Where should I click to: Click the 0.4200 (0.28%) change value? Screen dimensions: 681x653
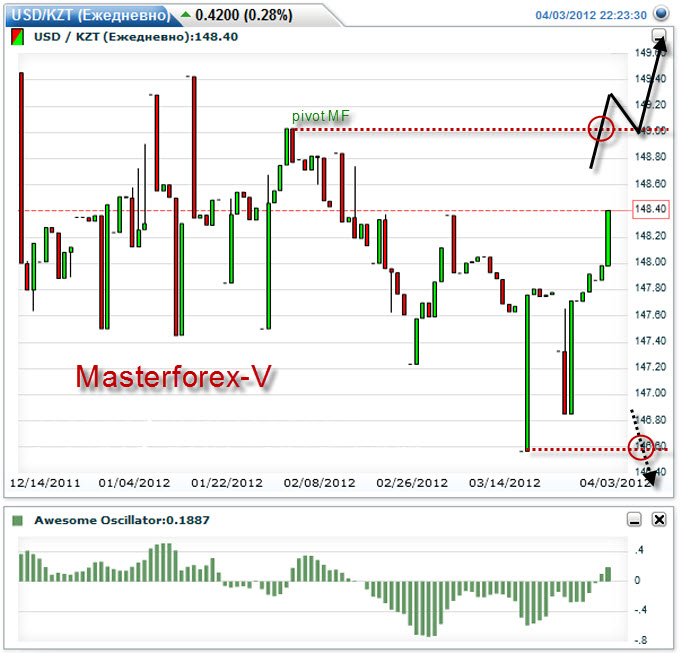(x=244, y=15)
